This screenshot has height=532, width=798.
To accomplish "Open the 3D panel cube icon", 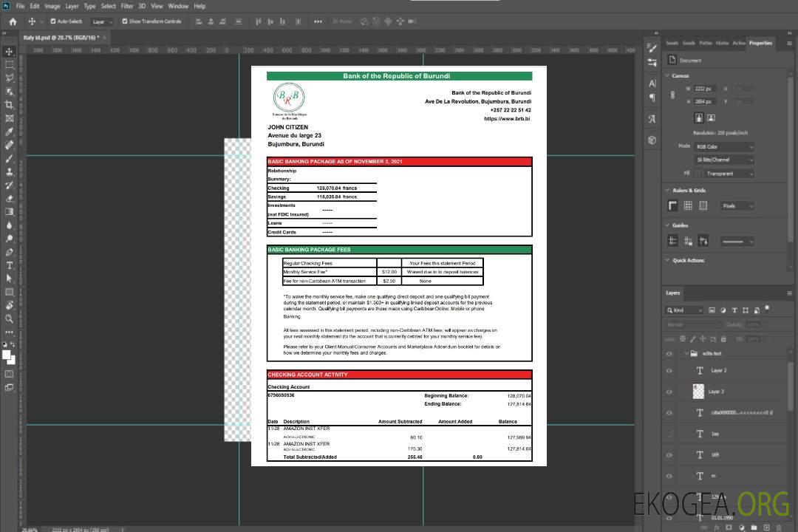I will click(x=652, y=140).
